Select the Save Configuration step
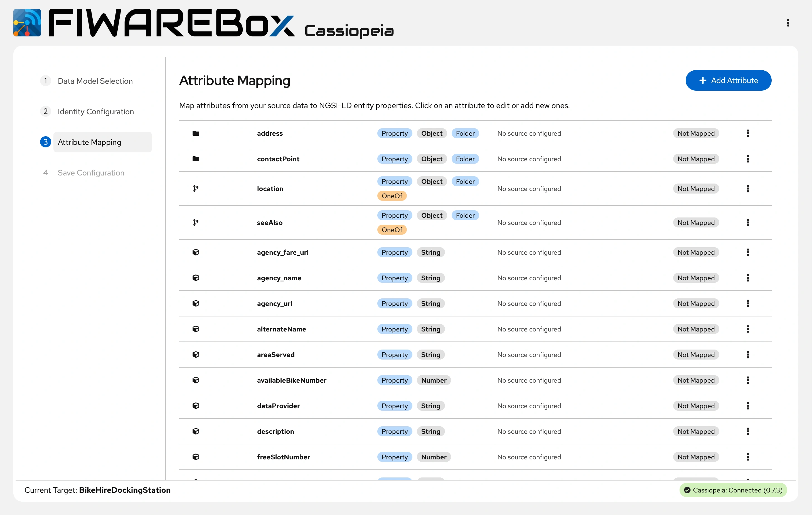This screenshot has width=812, height=515. click(x=91, y=173)
